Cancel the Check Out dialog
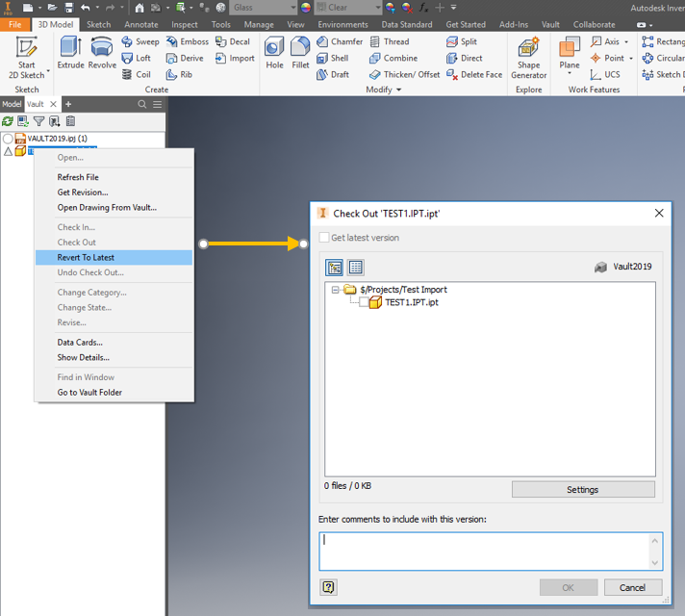This screenshot has width=685, height=616. 633,587
